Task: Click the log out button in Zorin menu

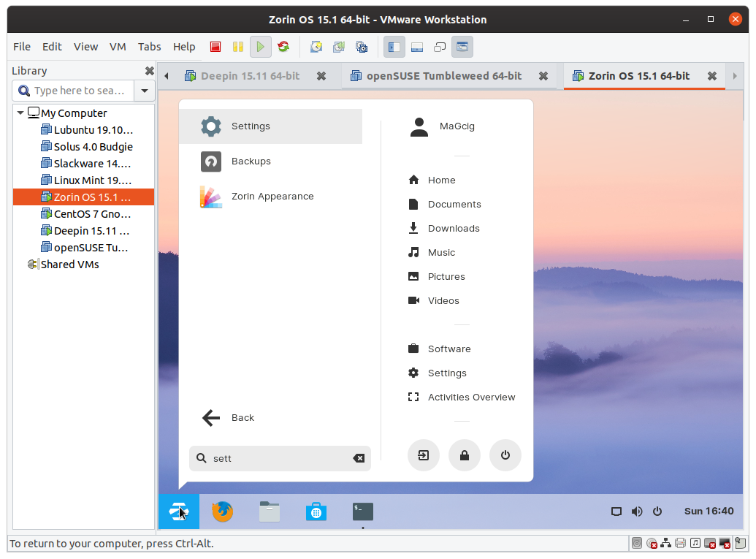Action: (x=424, y=455)
